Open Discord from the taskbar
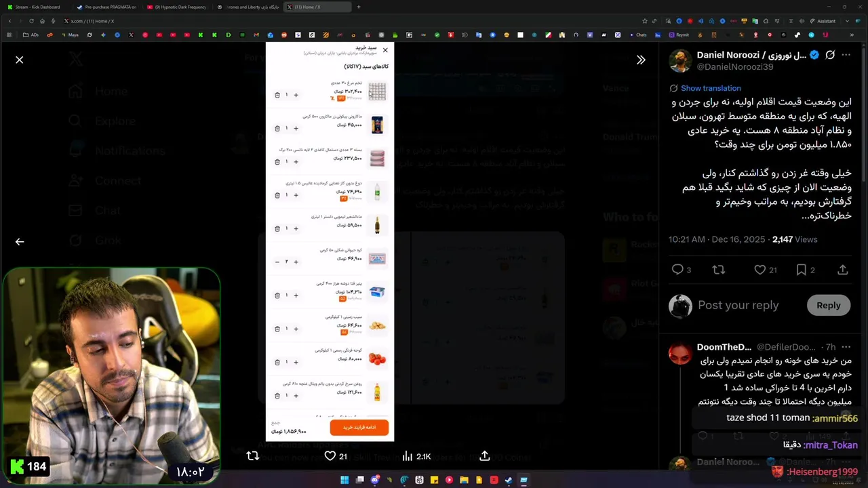Screen dimensions: 868x488 pyautogui.click(x=375, y=480)
